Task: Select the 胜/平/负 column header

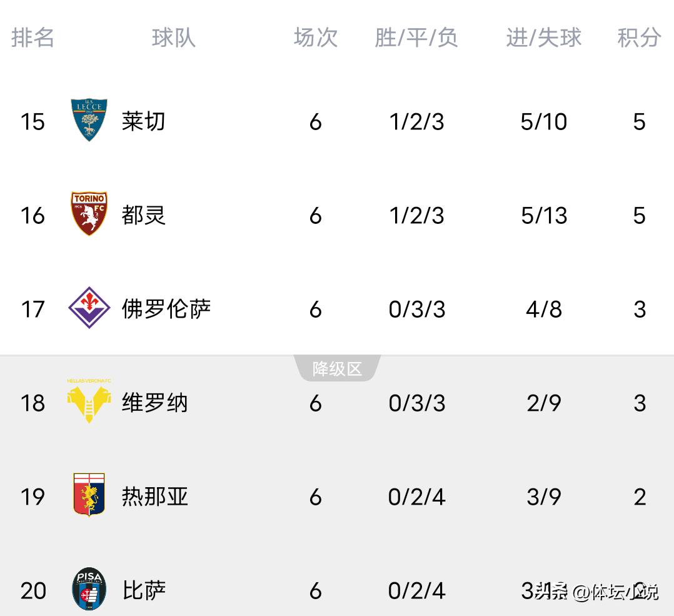Action: pyautogui.click(x=416, y=38)
